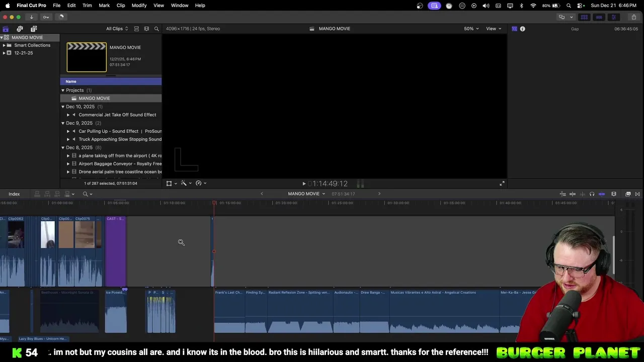The height and width of the screenshot is (362, 644).
Task: Open the File menu
Action: tap(57, 6)
